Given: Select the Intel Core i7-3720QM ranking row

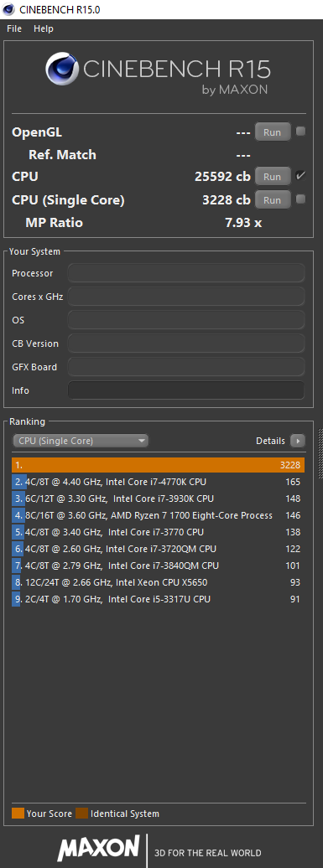Looking at the screenshot, I should point(159,549).
